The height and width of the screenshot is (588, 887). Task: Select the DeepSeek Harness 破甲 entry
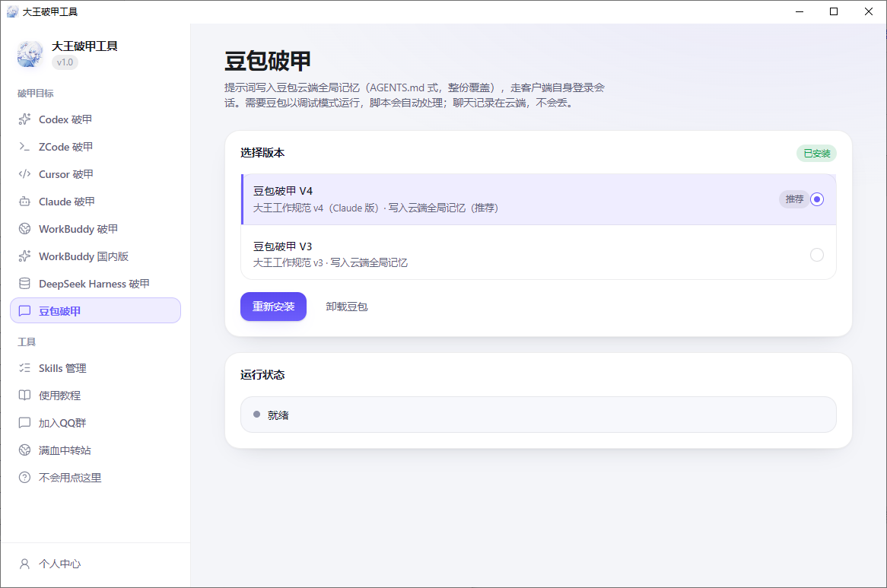point(95,283)
